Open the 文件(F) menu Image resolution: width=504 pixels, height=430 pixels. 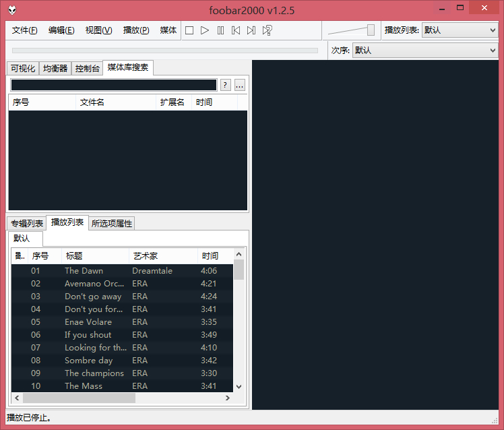(x=25, y=30)
